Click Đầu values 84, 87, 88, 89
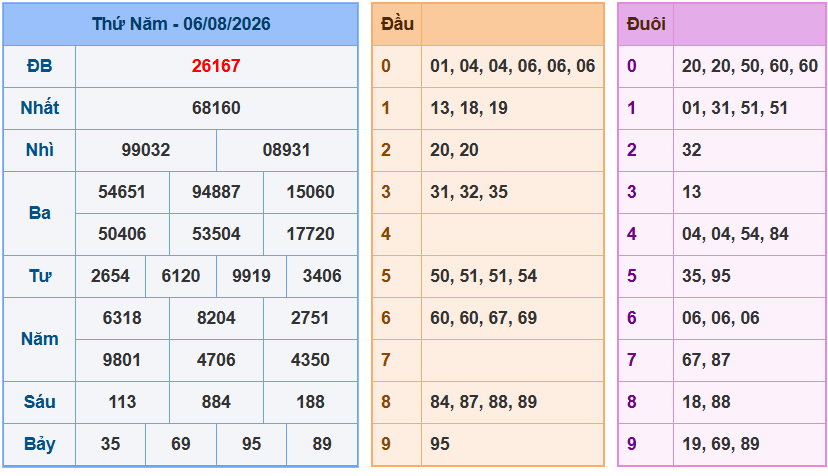The width and height of the screenshot is (828, 476). 483,402
